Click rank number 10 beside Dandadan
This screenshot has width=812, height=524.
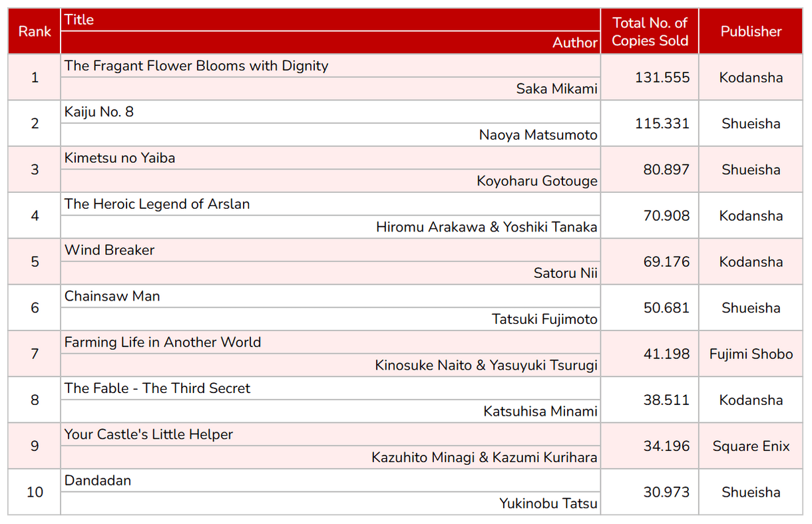pos(35,492)
